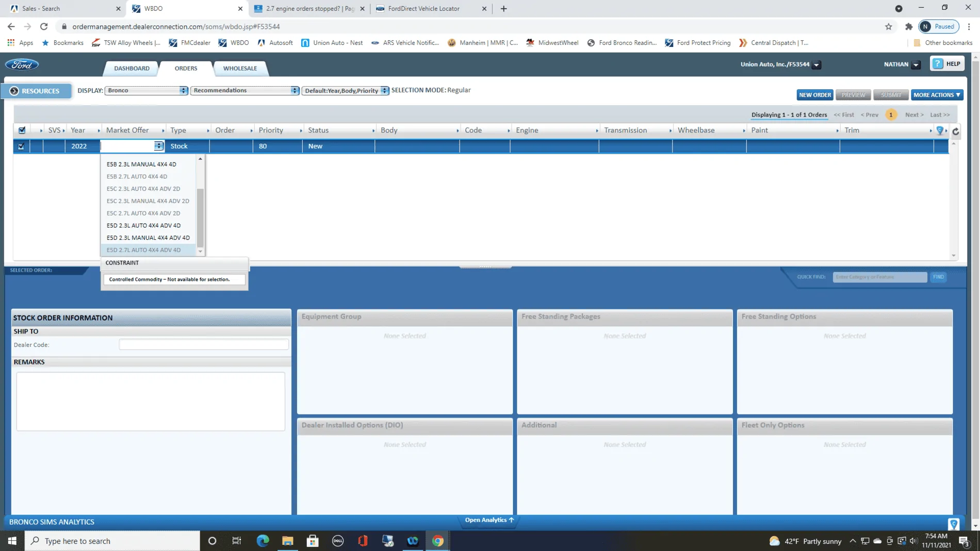Open Task View on taskbar
The image size is (980, 551).
[237, 541]
